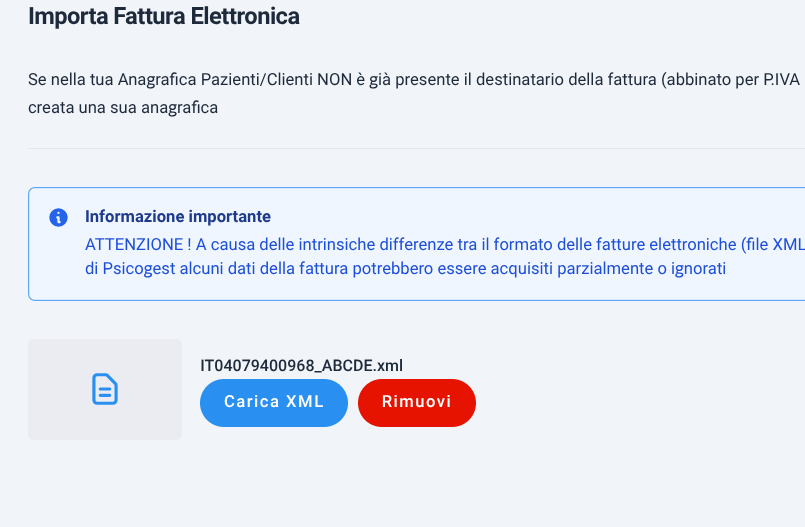Viewport: 805px width, 527px height.
Task: Click the word ATTENZIONE in the alert
Action: tap(134, 245)
